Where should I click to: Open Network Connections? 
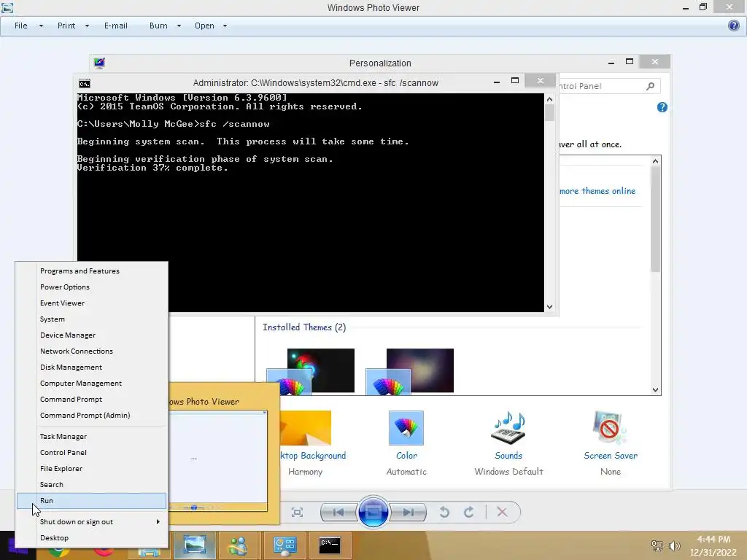coord(91,351)
